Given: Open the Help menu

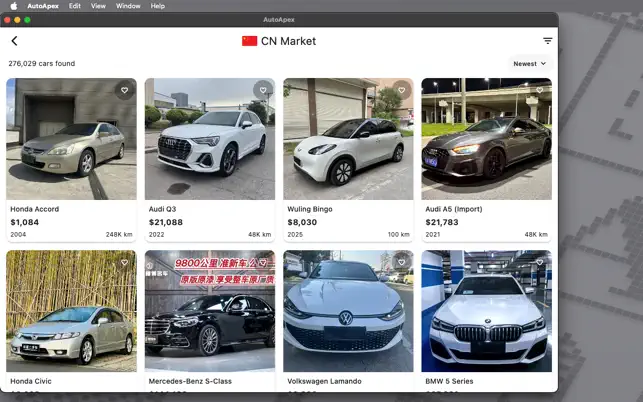Looking at the screenshot, I should pyautogui.click(x=157, y=6).
